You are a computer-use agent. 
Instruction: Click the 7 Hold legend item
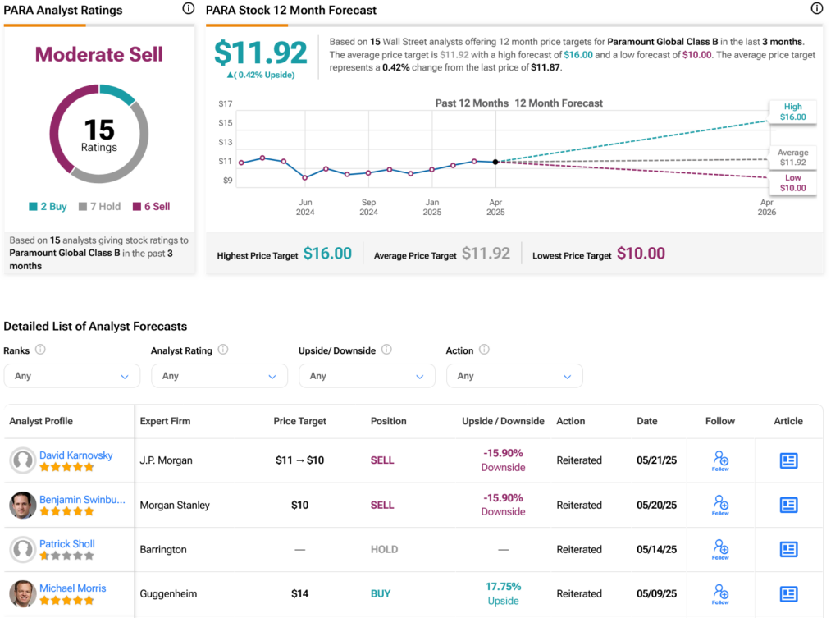coord(99,206)
